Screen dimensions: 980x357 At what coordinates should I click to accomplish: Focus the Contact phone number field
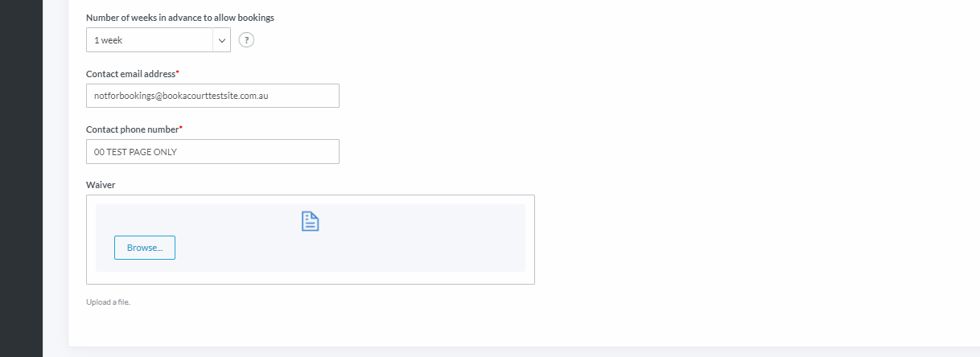tap(212, 152)
